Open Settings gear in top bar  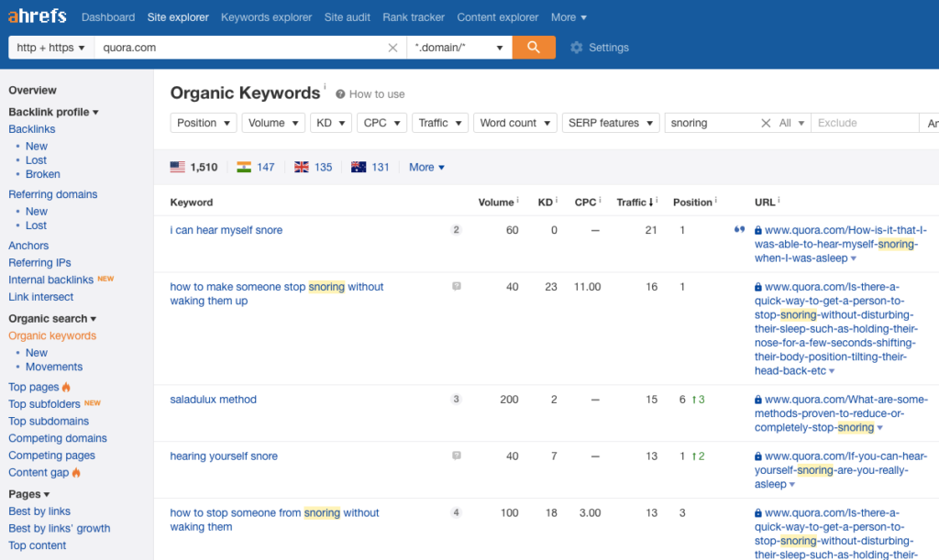pos(577,48)
